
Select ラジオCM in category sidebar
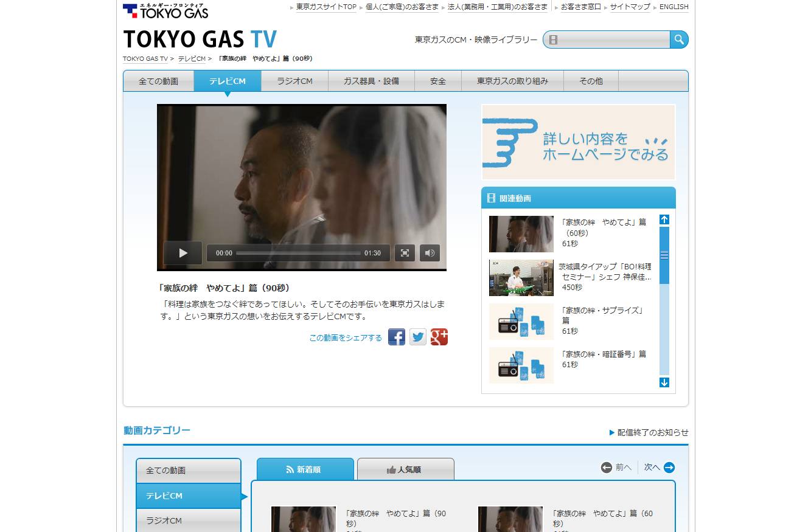coord(189,520)
